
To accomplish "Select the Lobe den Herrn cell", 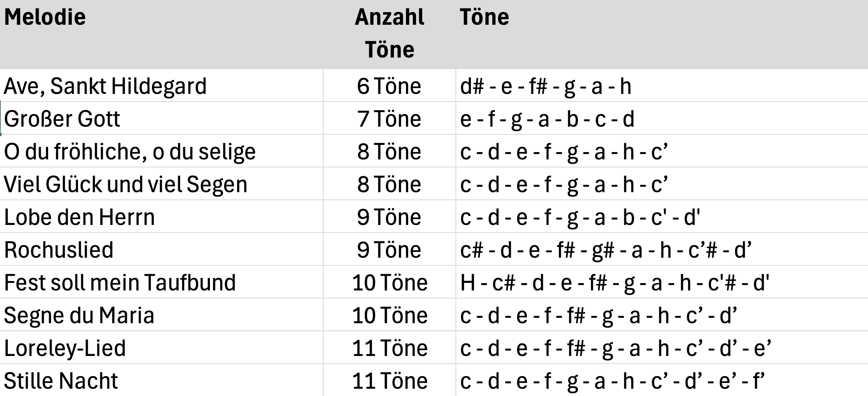I will pos(161,217).
